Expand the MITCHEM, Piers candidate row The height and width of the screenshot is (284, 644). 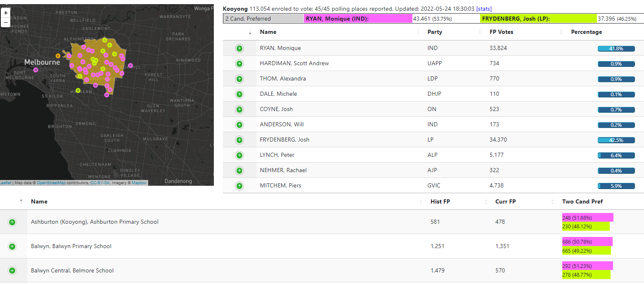tap(239, 186)
